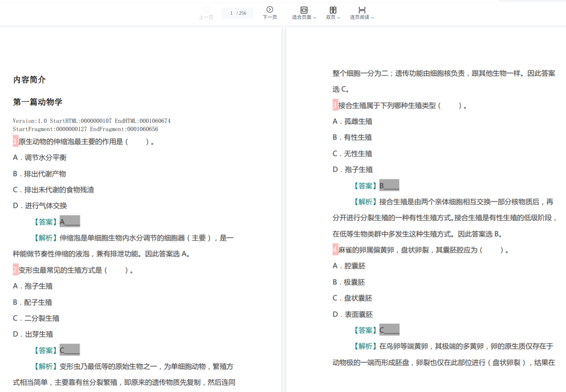This screenshot has height=392, width=566.
Task: Expand the 连页阅读 dropdown chevron
Action: [373, 18]
